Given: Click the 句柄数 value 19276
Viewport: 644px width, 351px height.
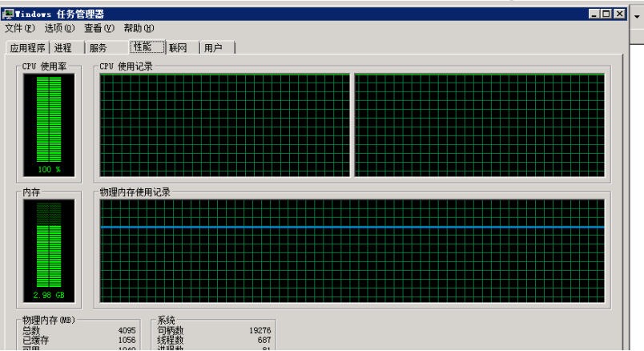Looking at the screenshot, I should click(260, 330).
